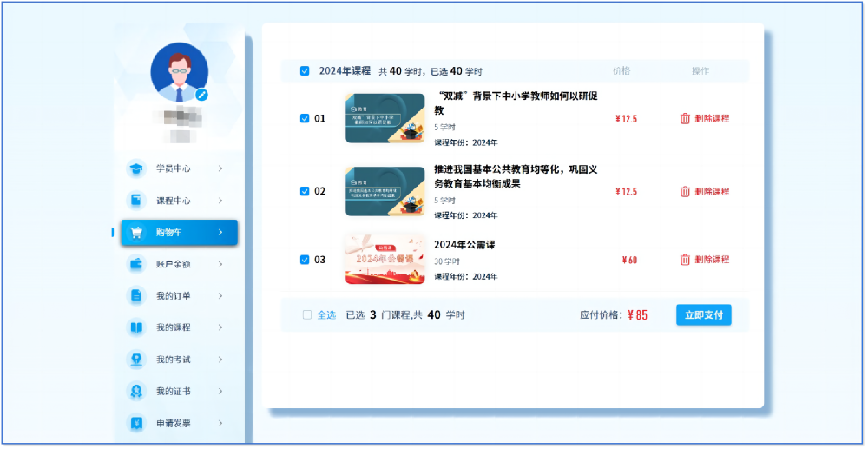The width and height of the screenshot is (868, 449).
Task: Uncheck course 02 checkbox
Action: pos(305,191)
